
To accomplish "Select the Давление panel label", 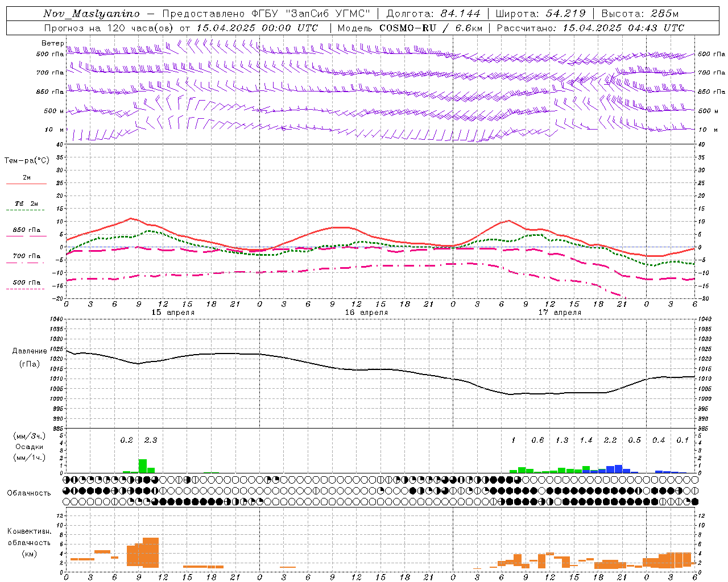I will pyautogui.click(x=30, y=351).
